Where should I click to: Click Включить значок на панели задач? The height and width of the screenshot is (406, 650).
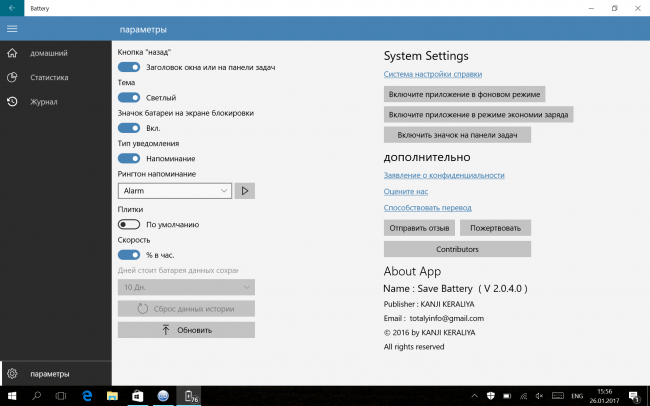coord(457,135)
